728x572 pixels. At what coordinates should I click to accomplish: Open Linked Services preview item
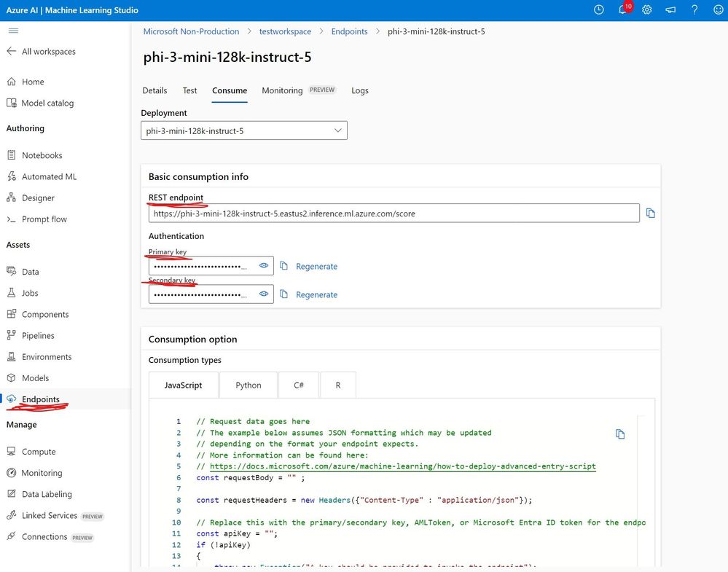(55, 515)
